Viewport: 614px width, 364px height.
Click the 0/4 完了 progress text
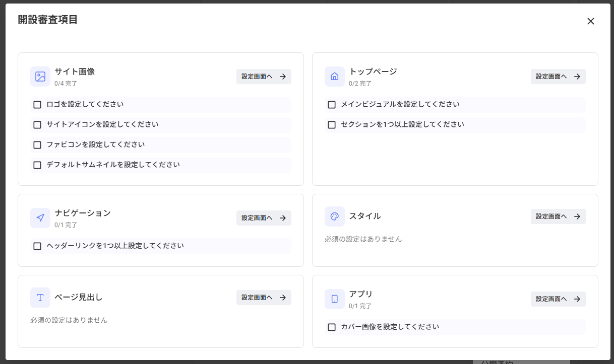tap(66, 84)
